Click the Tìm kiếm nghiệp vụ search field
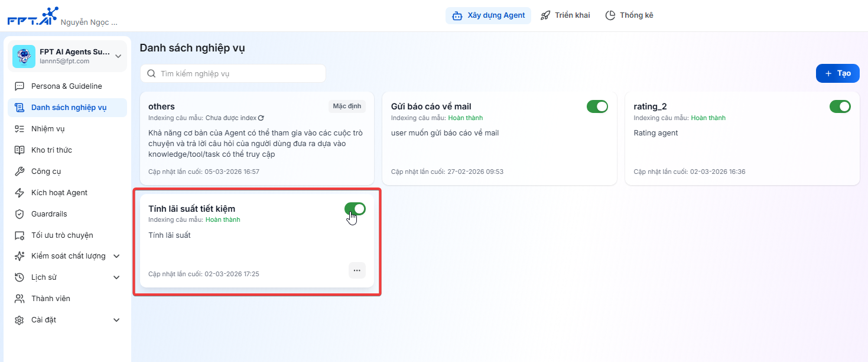 click(233, 74)
